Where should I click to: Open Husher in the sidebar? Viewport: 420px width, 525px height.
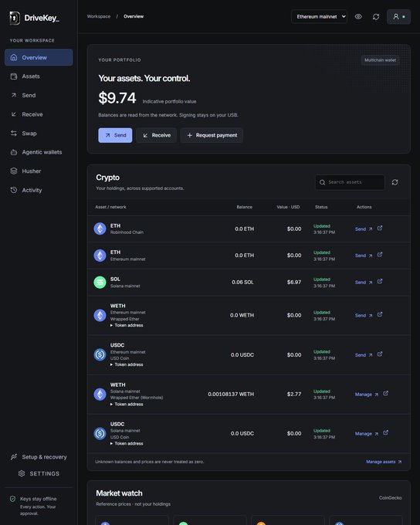point(39,171)
